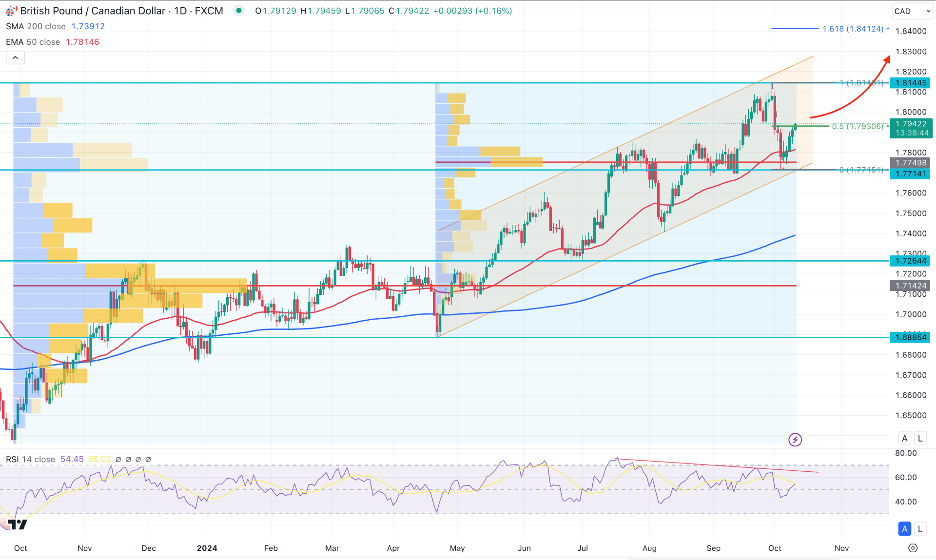Click the 1D timeframe text in the title
The height and width of the screenshot is (560, 936).
click(180, 11)
